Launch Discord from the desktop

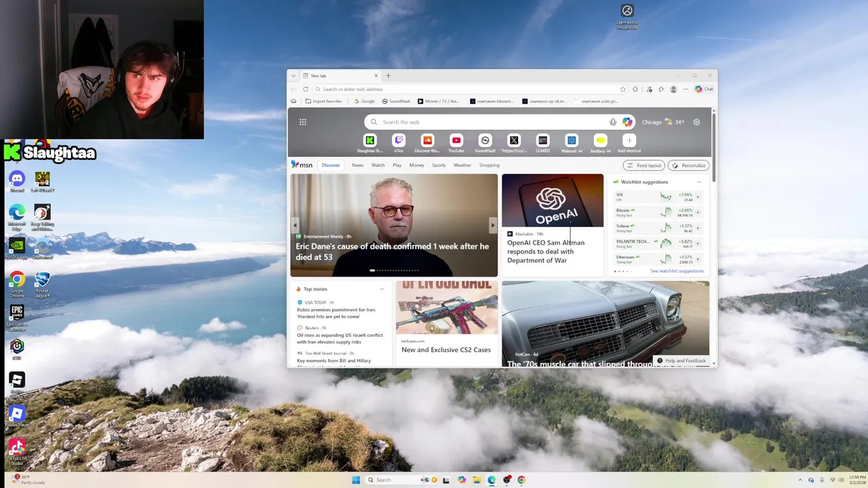17,182
